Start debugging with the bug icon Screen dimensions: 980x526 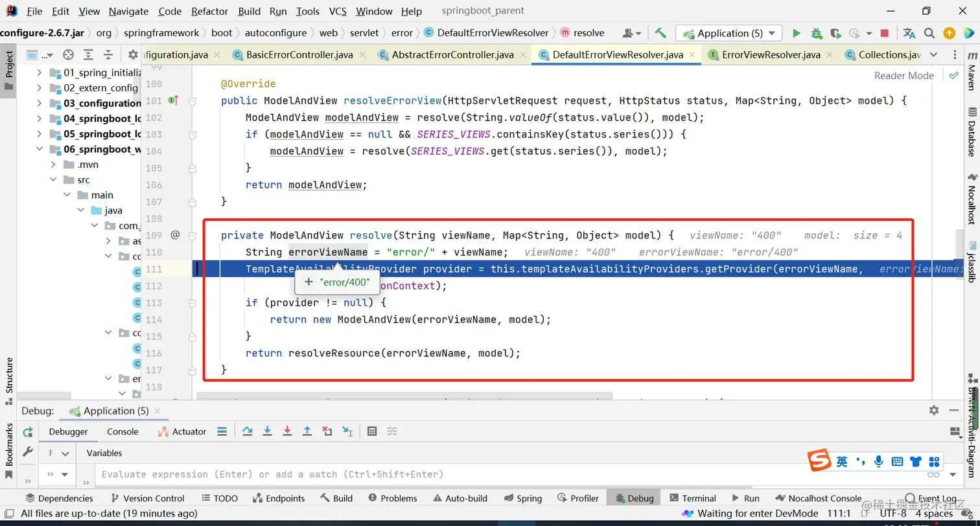pyautogui.click(x=816, y=33)
